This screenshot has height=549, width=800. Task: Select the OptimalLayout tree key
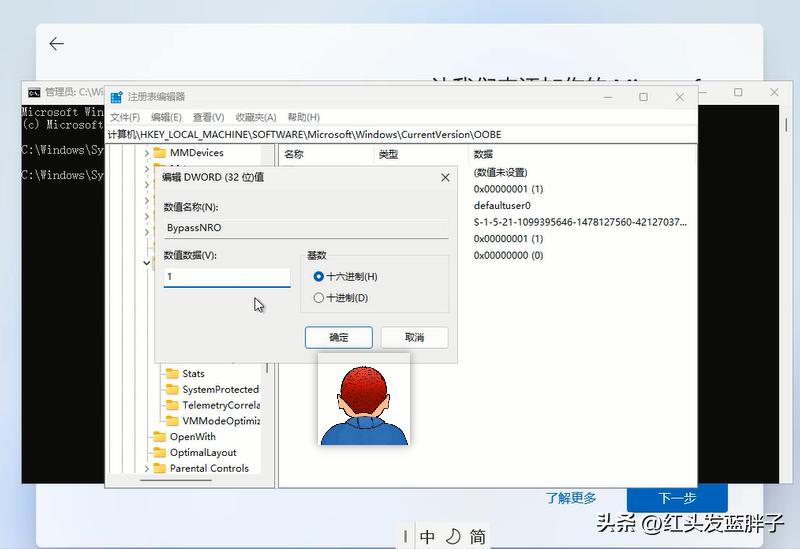click(x=203, y=453)
